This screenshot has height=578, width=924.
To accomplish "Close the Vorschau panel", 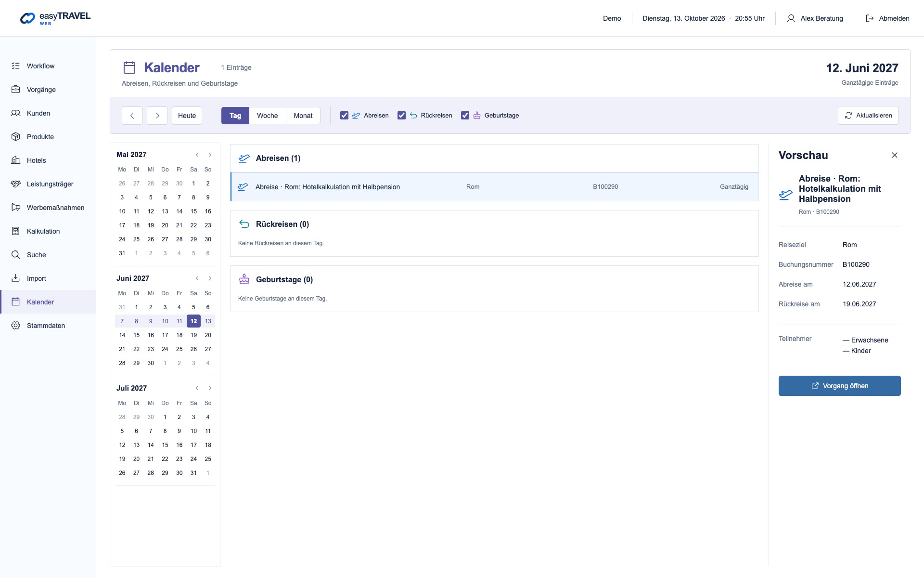I will (x=895, y=155).
